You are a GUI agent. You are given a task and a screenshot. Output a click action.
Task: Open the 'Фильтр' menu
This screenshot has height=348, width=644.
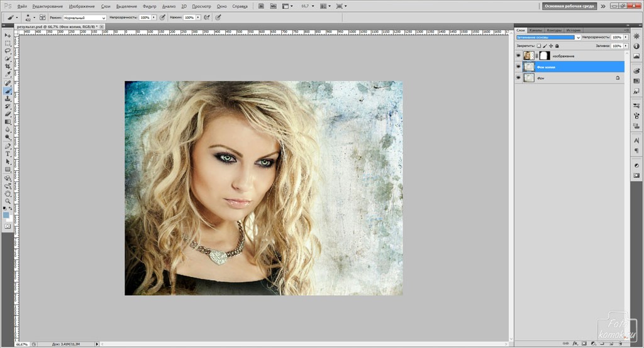pyautogui.click(x=150, y=6)
